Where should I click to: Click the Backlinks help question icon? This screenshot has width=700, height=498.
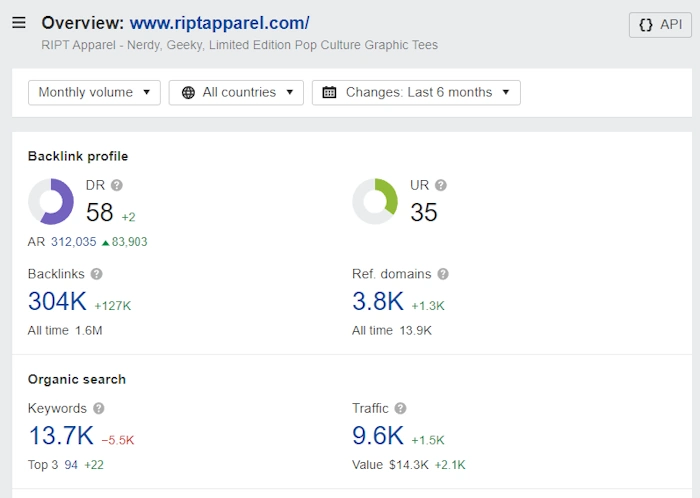click(x=96, y=274)
